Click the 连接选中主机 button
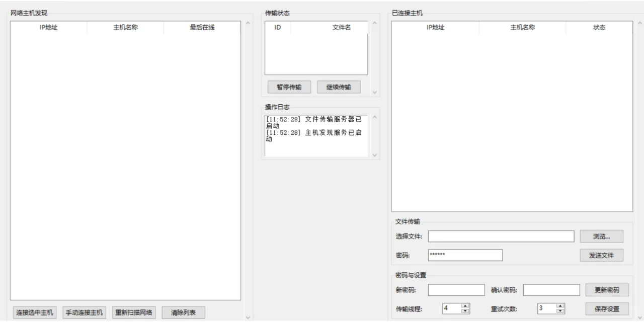The width and height of the screenshot is (644, 322). 34,312
